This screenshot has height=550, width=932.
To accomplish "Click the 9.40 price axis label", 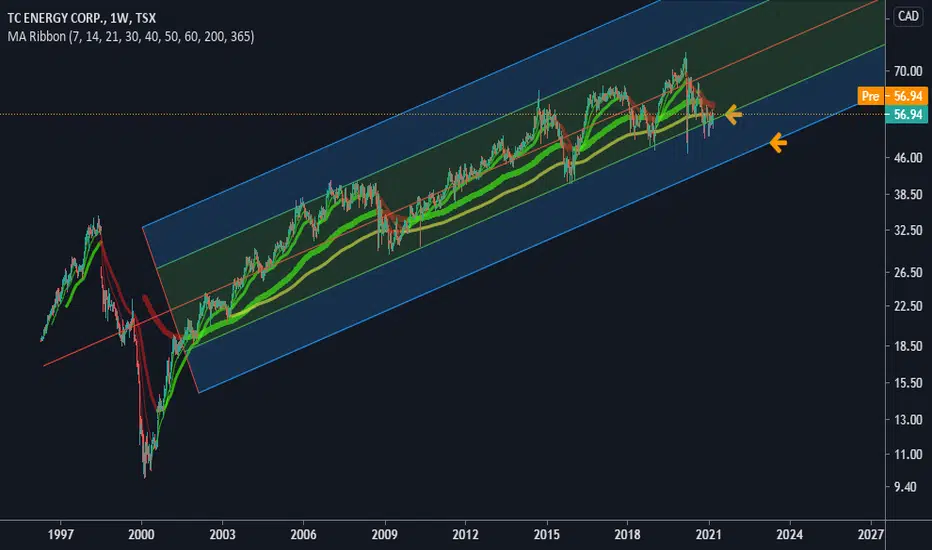I will [x=905, y=487].
